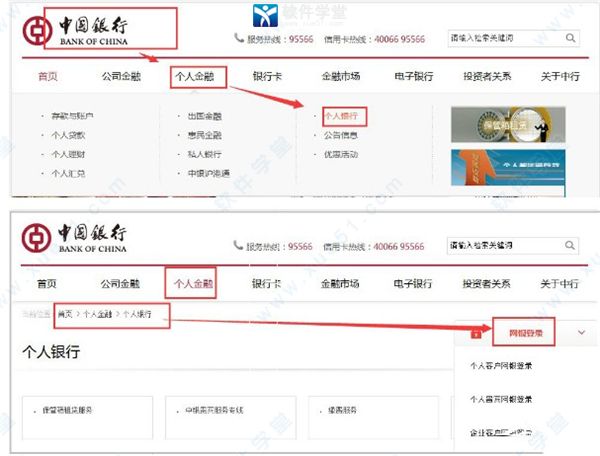Open 公司金融 in the upper navigation bar
The height and width of the screenshot is (456, 600).
pyautogui.click(x=121, y=76)
